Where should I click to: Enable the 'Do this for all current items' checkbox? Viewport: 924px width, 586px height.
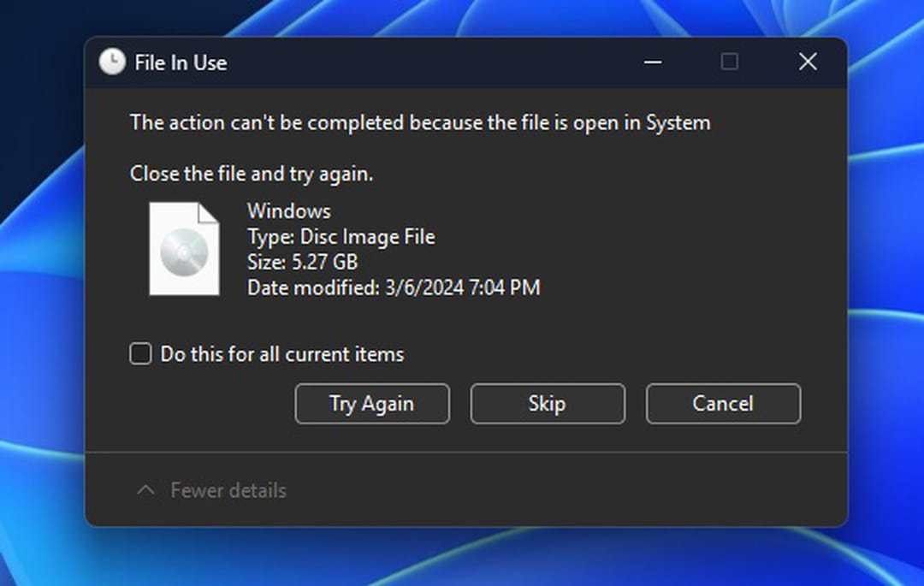click(x=140, y=353)
